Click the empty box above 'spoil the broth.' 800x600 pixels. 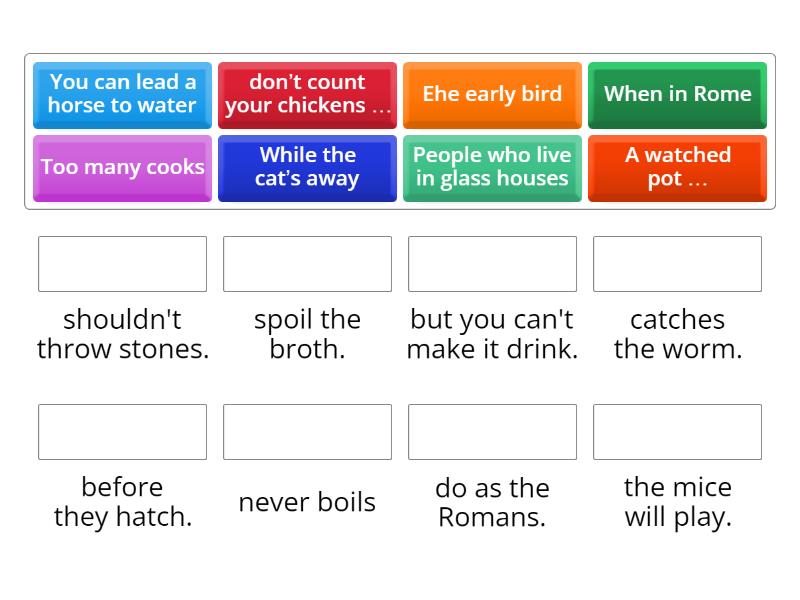307,264
